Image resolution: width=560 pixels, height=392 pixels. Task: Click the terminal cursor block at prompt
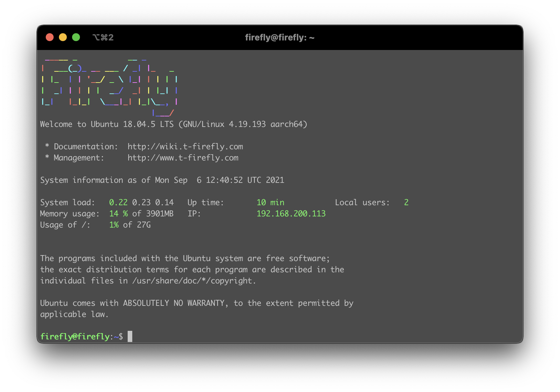(130, 336)
